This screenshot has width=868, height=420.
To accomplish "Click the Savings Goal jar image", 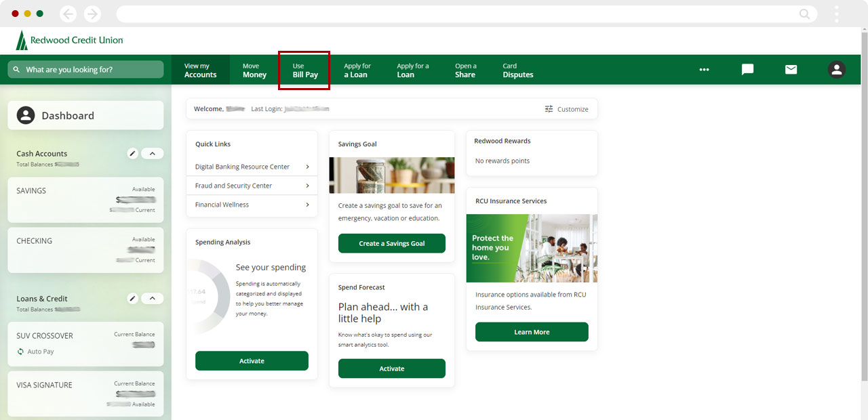I will tap(392, 175).
